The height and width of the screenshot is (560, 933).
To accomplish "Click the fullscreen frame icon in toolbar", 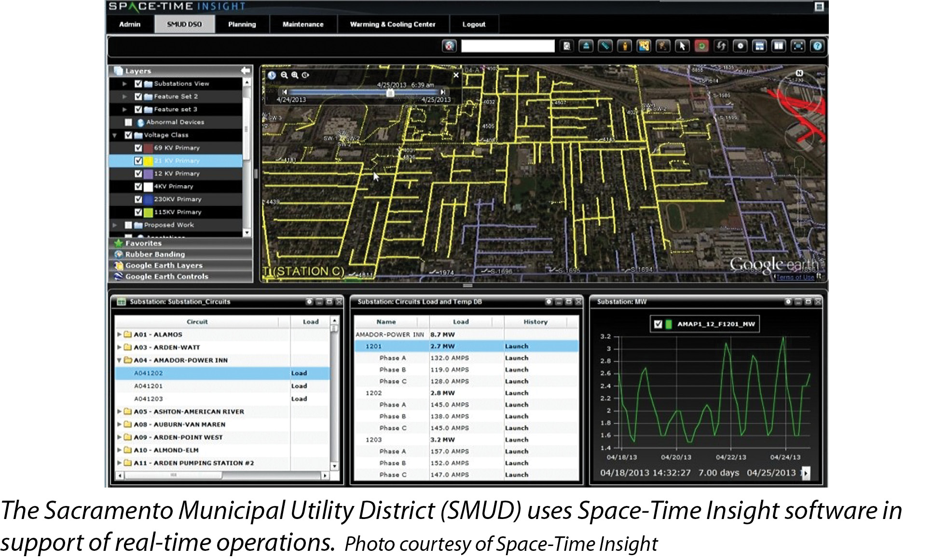I will 798,46.
